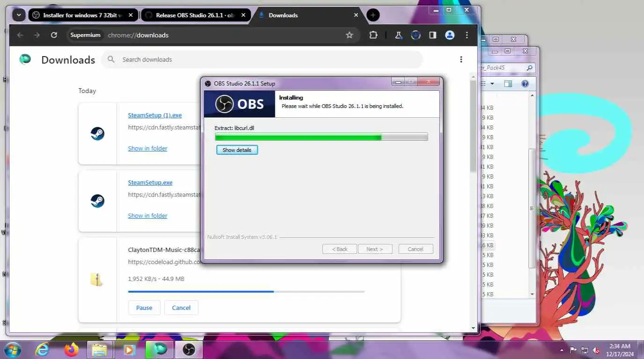Click the Supermium logo beside Downloads heading
644x359 pixels.
25,59
